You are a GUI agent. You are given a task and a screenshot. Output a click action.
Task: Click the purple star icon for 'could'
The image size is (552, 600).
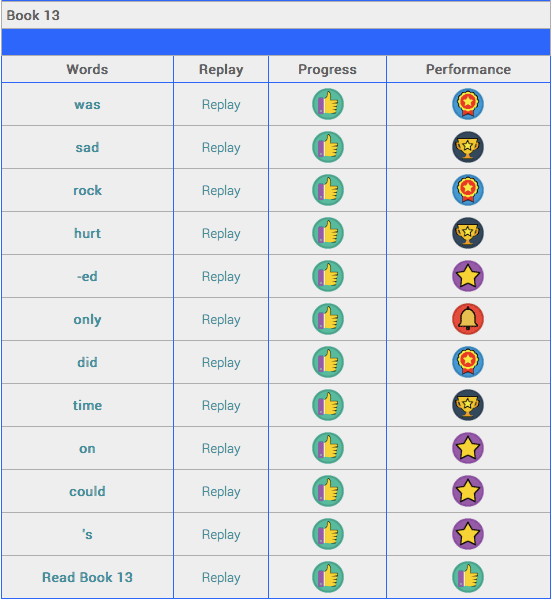(x=467, y=491)
